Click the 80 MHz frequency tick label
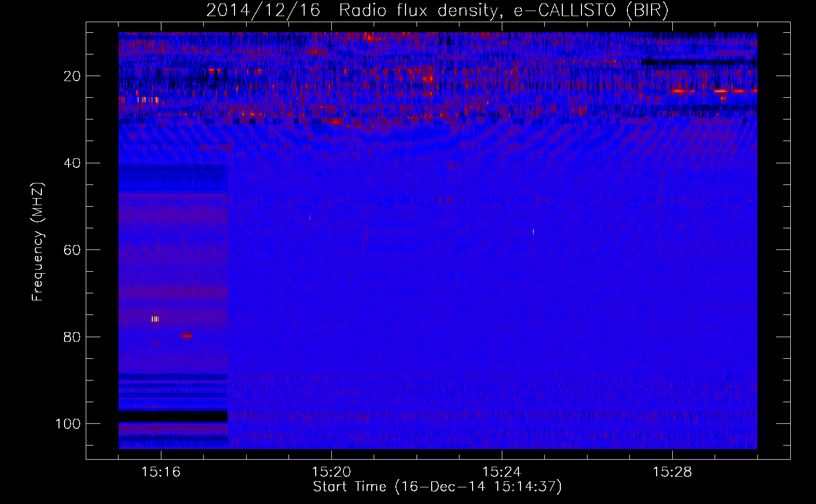This screenshot has height=504, width=816. tap(72, 337)
